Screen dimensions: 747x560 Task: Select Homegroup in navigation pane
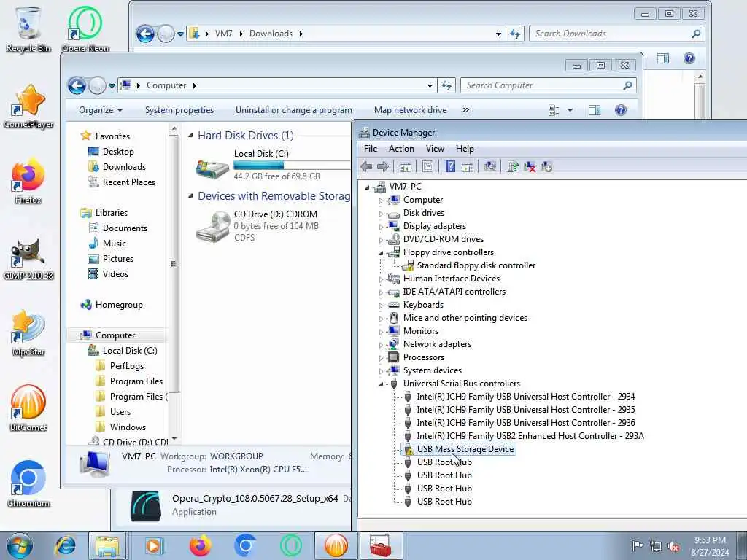click(119, 304)
